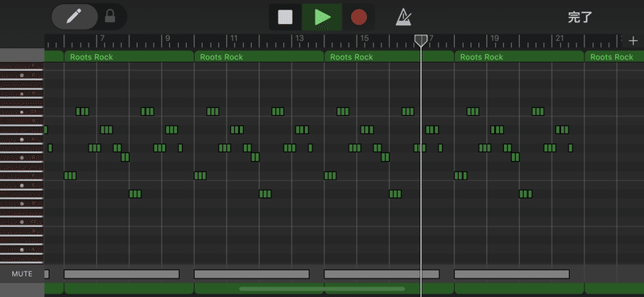Tap bar number 9 on the ruler
644x297 pixels.
click(x=167, y=39)
